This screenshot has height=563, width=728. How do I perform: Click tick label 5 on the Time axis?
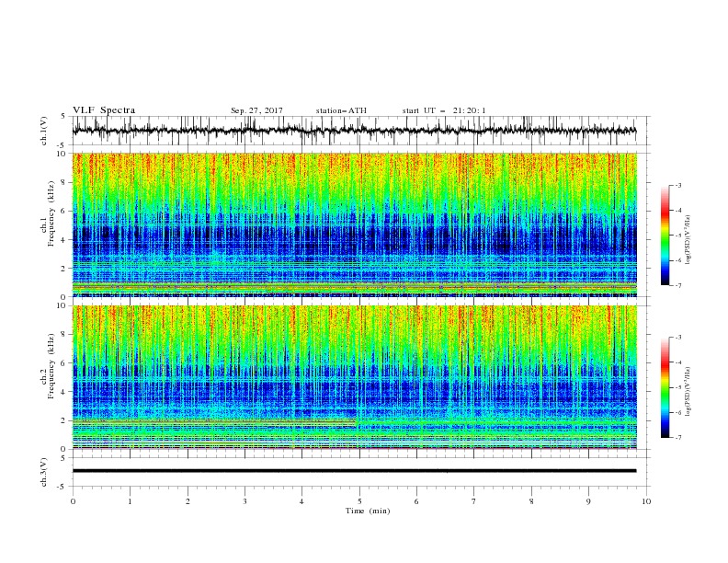359,501
